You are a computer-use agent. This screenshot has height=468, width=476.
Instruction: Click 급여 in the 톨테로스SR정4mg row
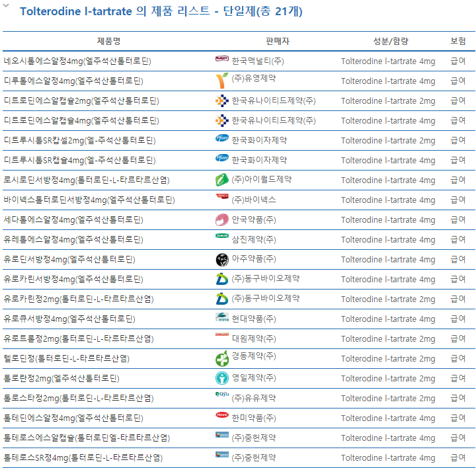coord(457,457)
